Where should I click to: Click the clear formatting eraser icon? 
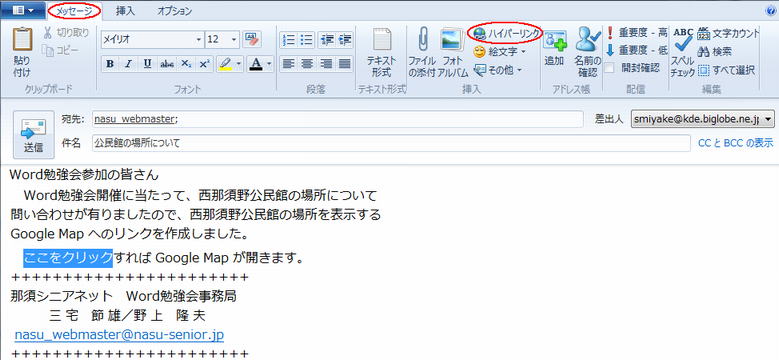(252, 39)
